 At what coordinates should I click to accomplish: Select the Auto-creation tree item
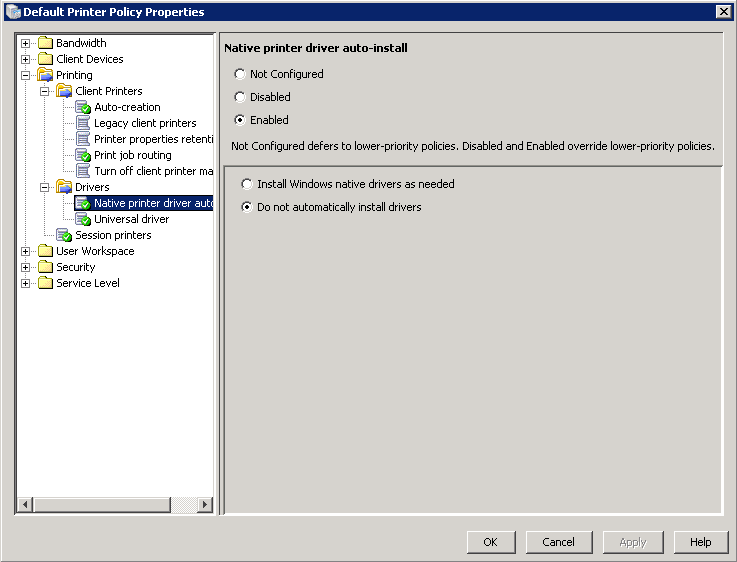127,107
